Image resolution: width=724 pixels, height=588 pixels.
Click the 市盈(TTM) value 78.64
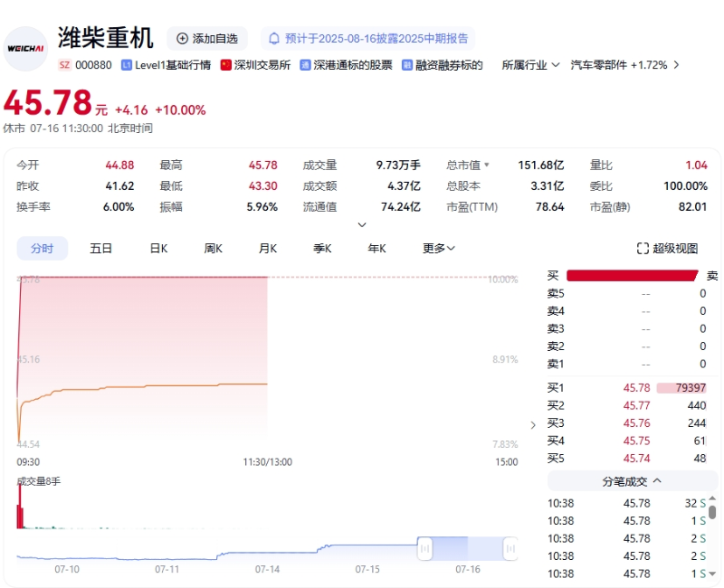[x=550, y=207]
